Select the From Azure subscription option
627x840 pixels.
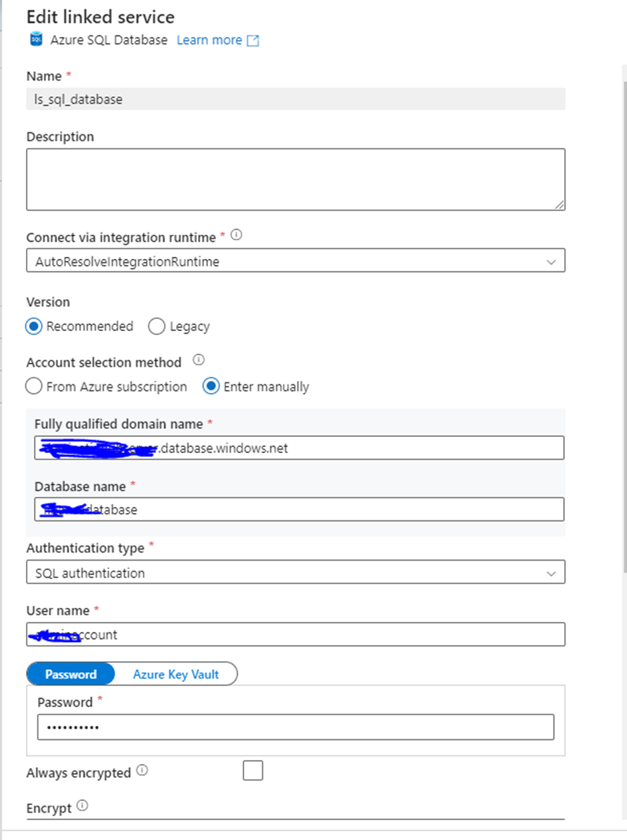pos(33,386)
